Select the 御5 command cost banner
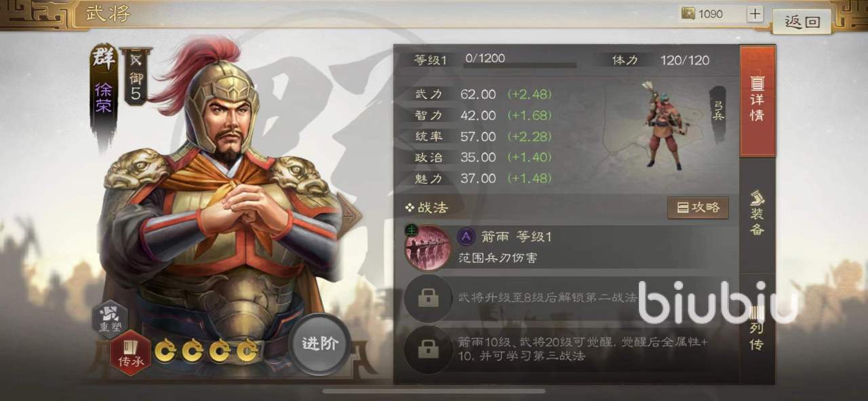This screenshot has width=868, height=401. (x=136, y=77)
